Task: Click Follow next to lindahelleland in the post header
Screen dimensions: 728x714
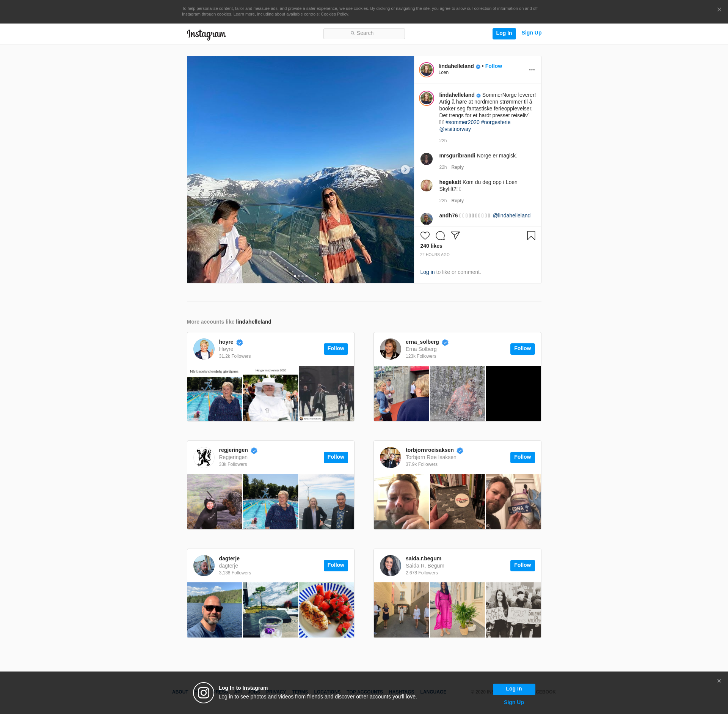Action: point(493,66)
